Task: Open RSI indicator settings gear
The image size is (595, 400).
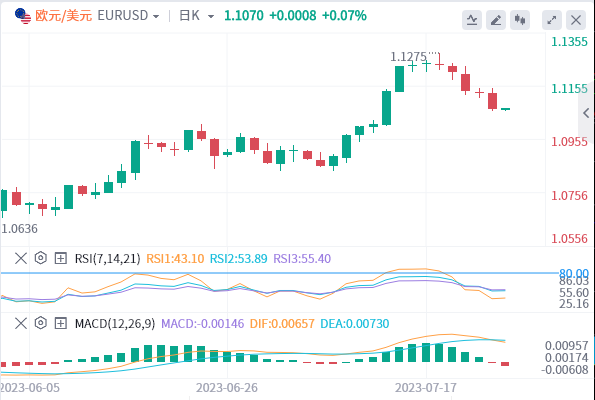Action: [41, 258]
